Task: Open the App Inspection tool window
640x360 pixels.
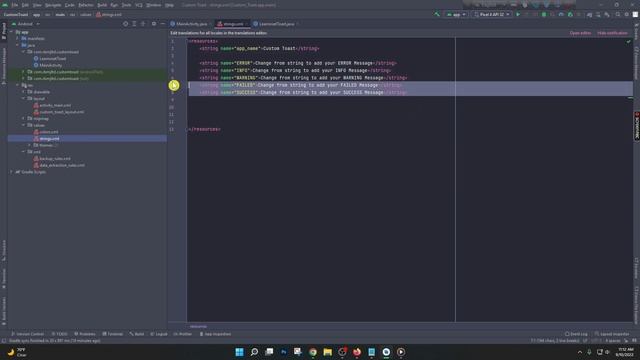Action: point(215,334)
